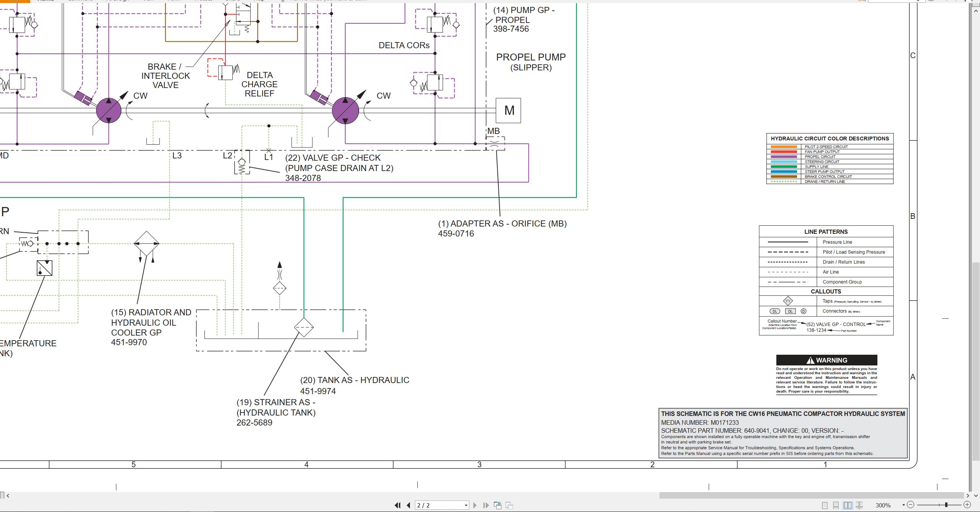
Task: Switch to single page view
Action: pyautogui.click(x=825, y=505)
